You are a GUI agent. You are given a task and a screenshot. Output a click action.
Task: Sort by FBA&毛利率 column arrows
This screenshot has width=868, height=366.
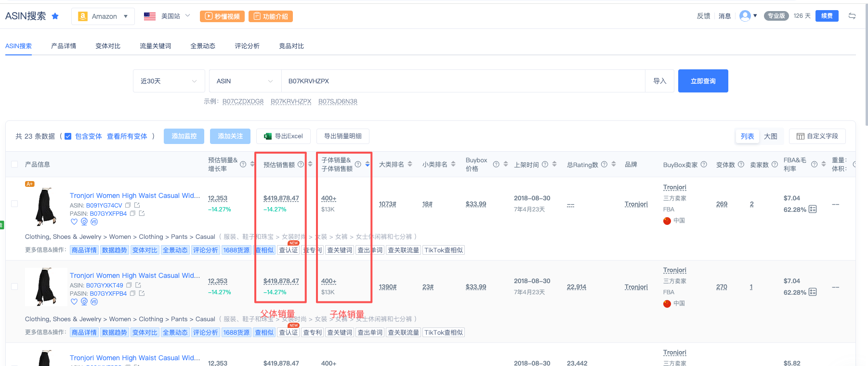point(824,164)
